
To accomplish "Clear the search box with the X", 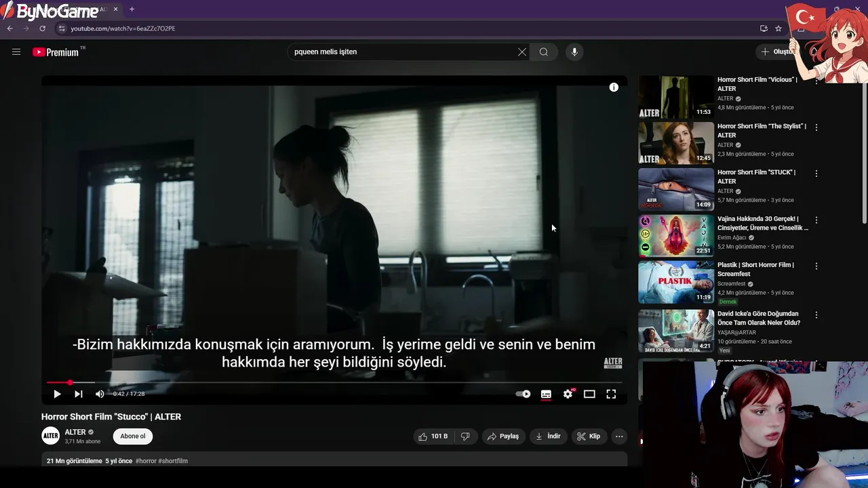I will [x=522, y=52].
